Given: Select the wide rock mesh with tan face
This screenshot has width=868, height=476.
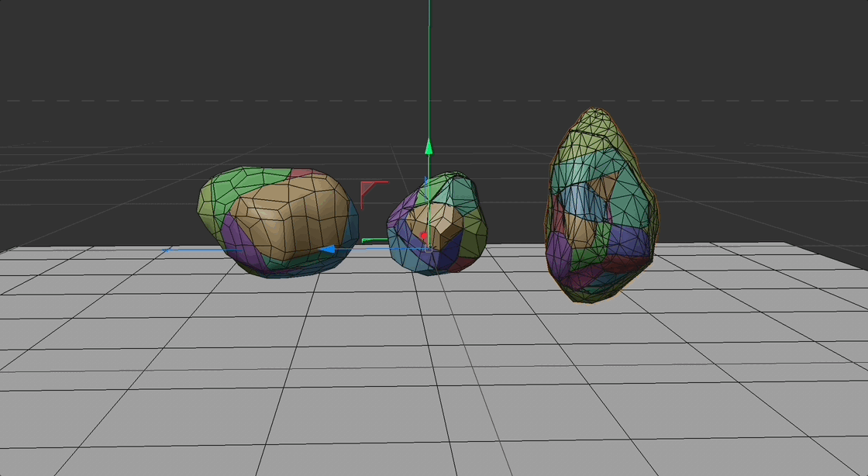Looking at the screenshot, I should tap(278, 222).
